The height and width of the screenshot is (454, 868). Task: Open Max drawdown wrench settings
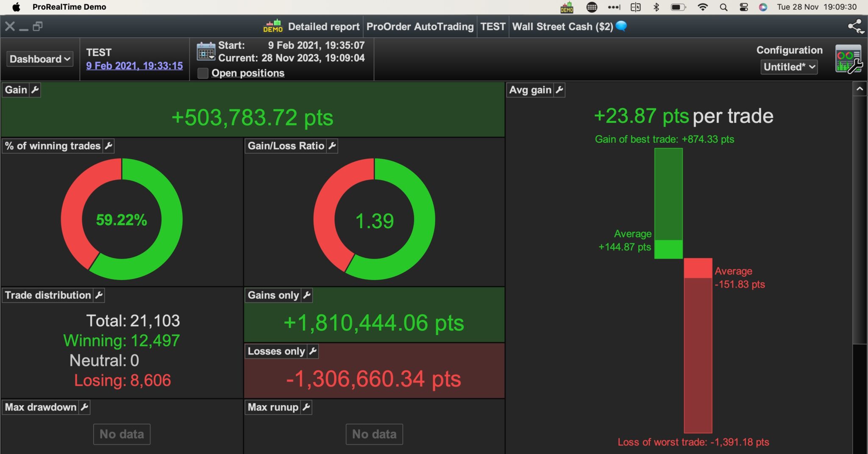[84, 407]
